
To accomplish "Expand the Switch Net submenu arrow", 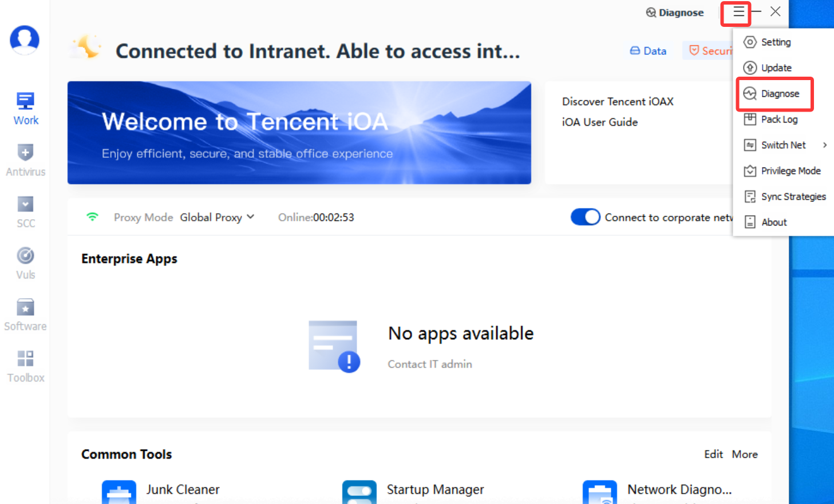I will pos(825,145).
